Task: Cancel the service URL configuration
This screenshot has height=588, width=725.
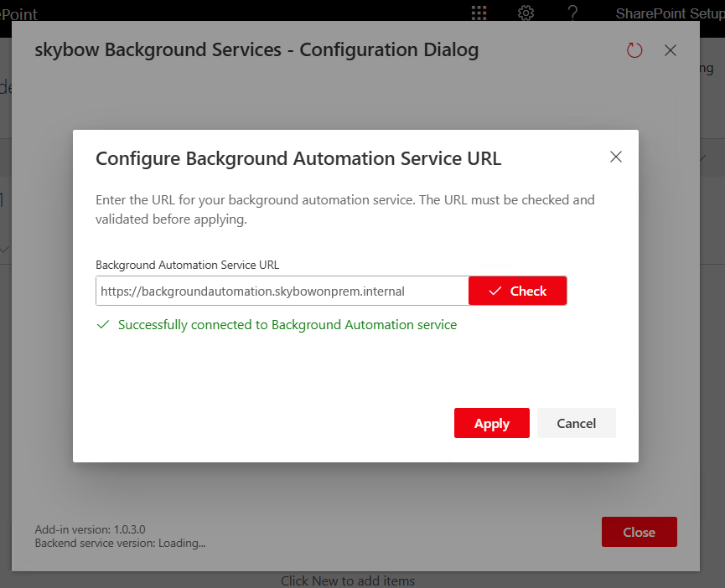Action: (577, 423)
